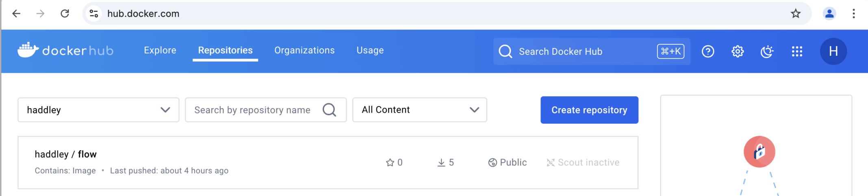Click the star count on flow repository
This screenshot has height=196, width=868.
click(x=394, y=163)
